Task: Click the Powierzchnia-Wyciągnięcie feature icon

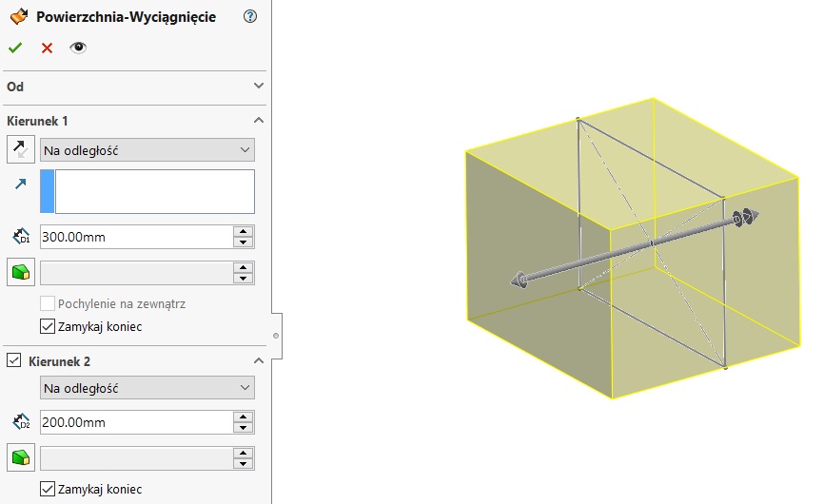Action: pos(18,17)
